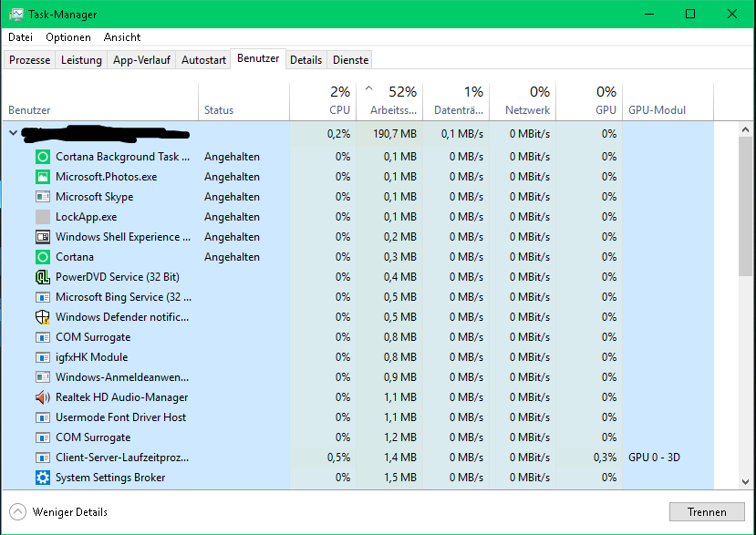Select the Usermode Font Driver Host name
The width and height of the screenshot is (756, 535).
coord(120,417)
